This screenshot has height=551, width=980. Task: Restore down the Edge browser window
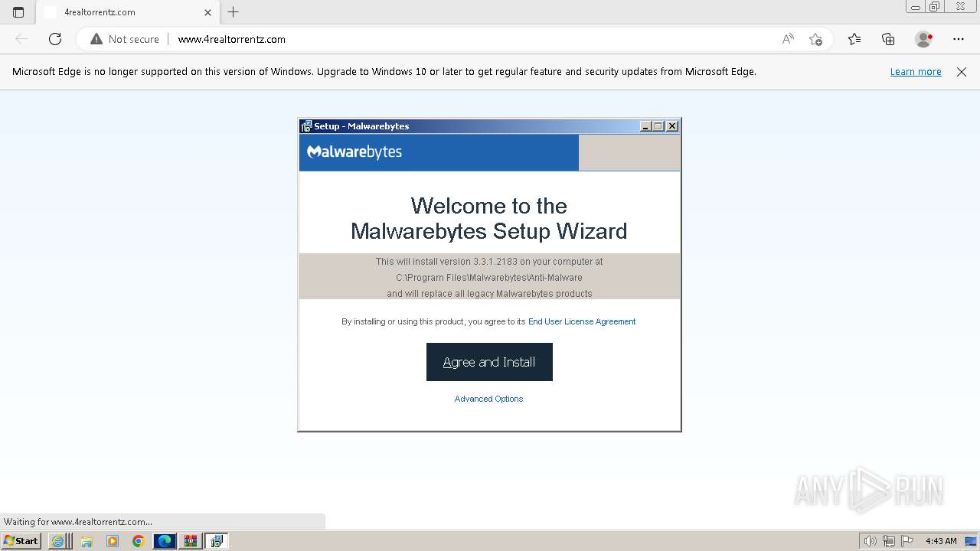coord(935,7)
